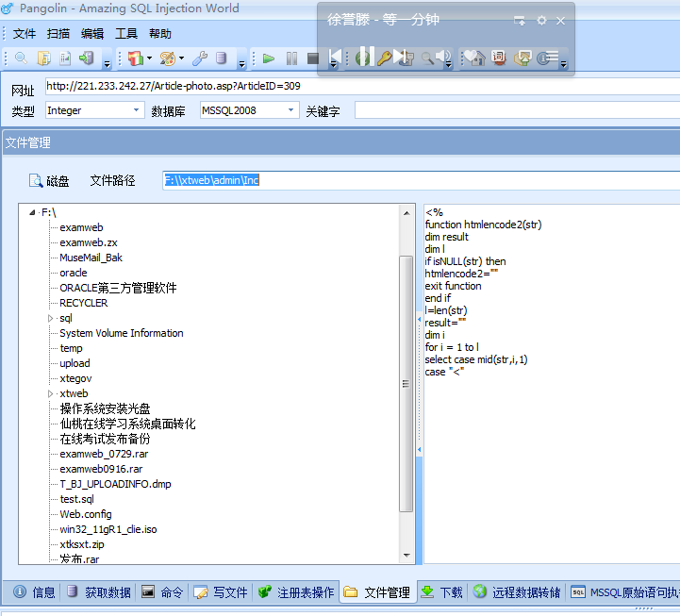Screen dimensions: 680x616
Task: Switch to the 写文件 tab
Action: tap(221, 592)
